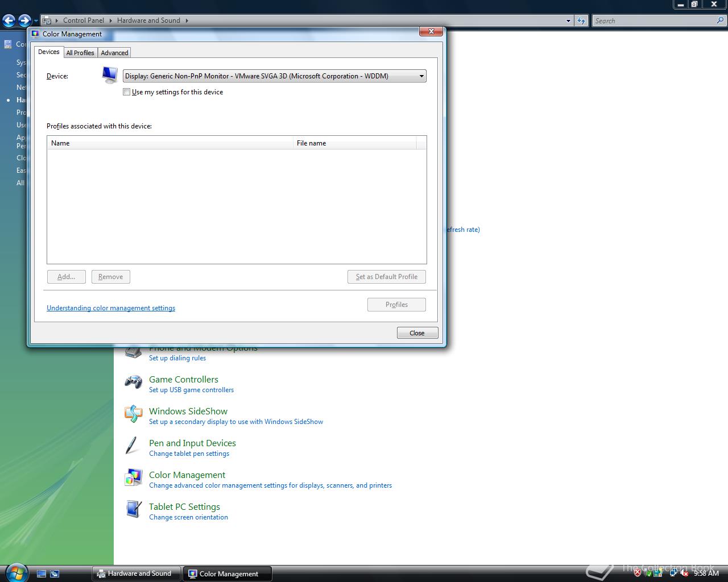Screen dimensions: 728x582
Task: Switch to the All Profiles tab
Action: tap(80, 52)
